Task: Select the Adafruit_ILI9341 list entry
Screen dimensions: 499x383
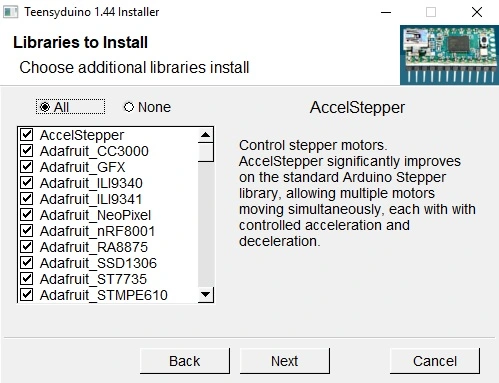Action: [91, 199]
